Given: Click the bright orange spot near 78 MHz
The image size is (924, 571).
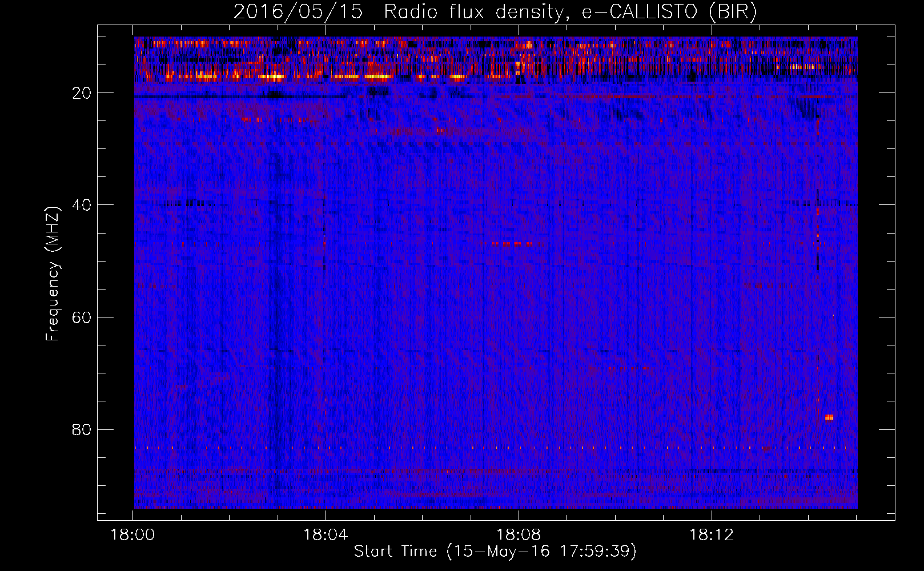Looking at the screenshot, I should pos(829,417).
